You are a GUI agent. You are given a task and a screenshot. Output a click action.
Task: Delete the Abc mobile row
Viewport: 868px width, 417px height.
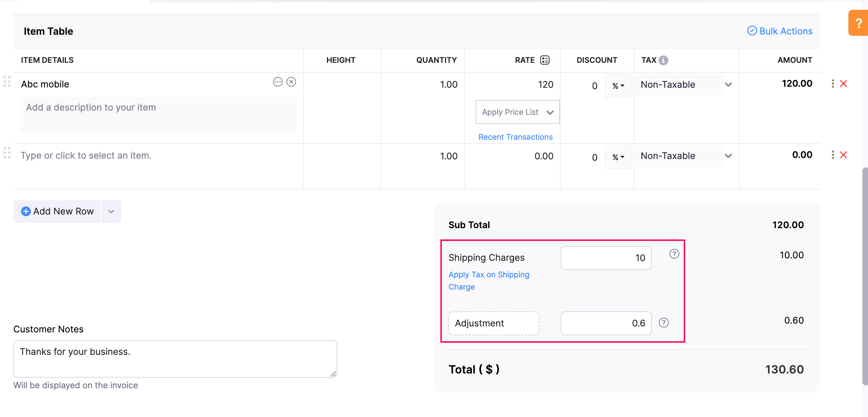click(x=843, y=84)
